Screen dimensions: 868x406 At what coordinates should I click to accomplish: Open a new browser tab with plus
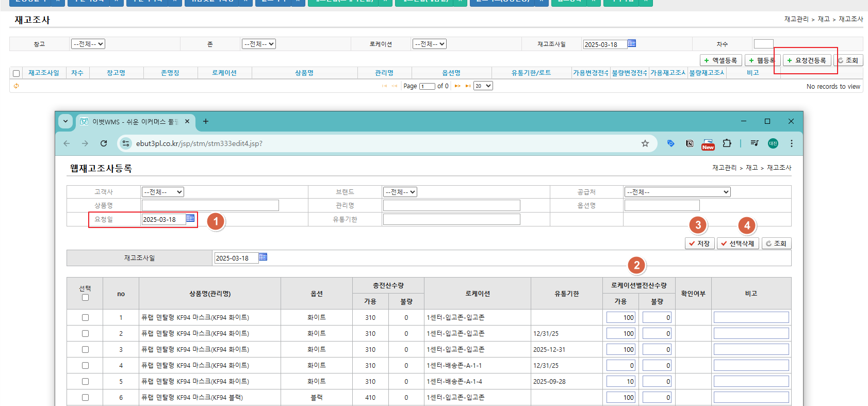click(206, 121)
